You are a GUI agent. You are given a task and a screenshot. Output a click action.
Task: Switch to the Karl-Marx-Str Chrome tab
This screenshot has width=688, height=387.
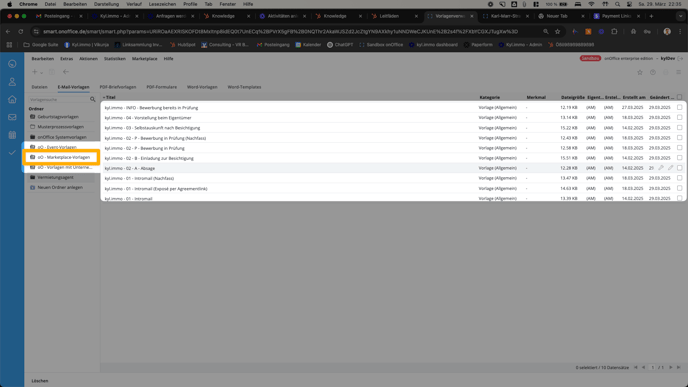505,16
